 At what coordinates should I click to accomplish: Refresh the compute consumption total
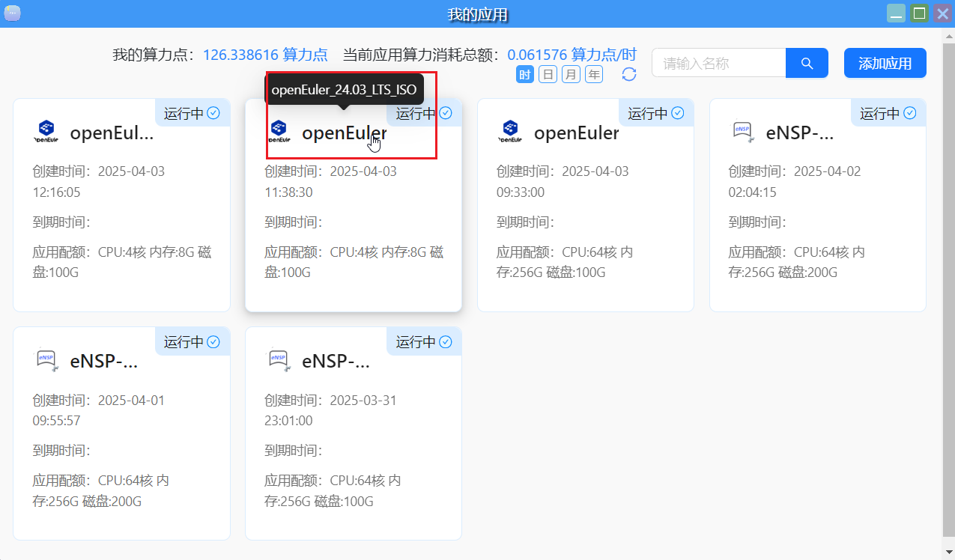coord(629,74)
